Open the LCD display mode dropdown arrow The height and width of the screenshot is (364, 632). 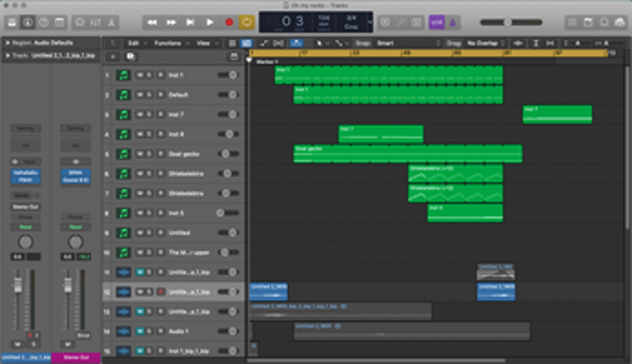[x=369, y=23]
